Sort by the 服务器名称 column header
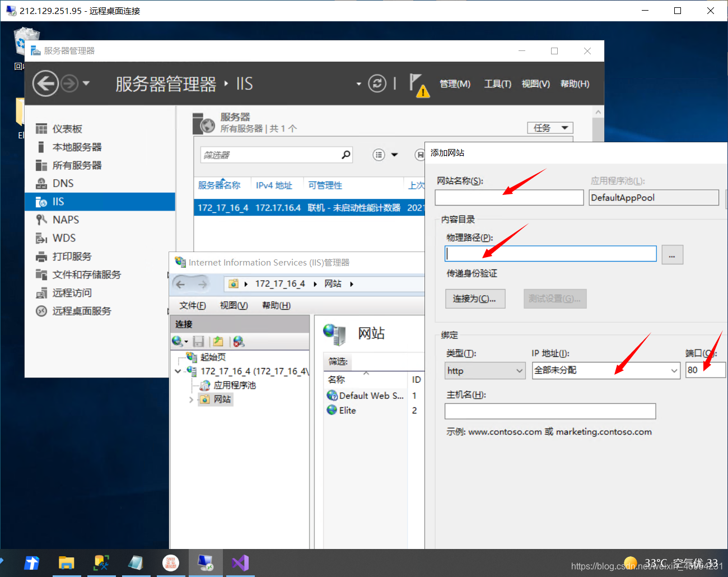728x577 pixels. (219, 185)
